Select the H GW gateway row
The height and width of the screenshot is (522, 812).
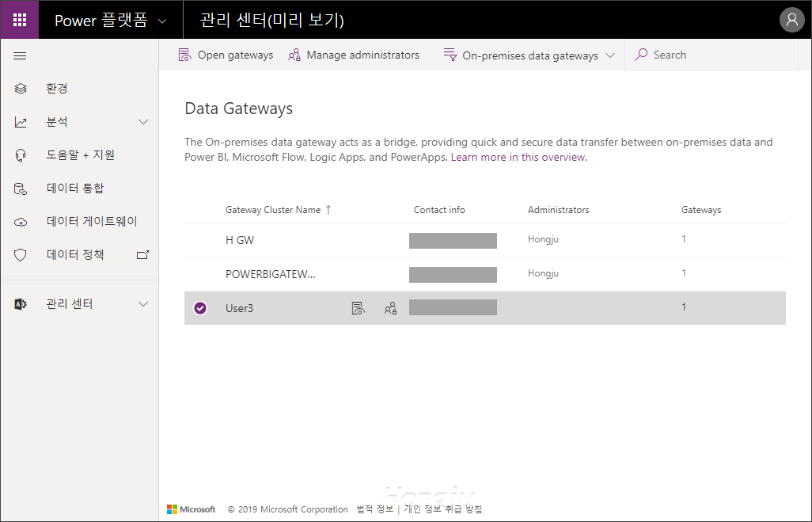(x=484, y=240)
